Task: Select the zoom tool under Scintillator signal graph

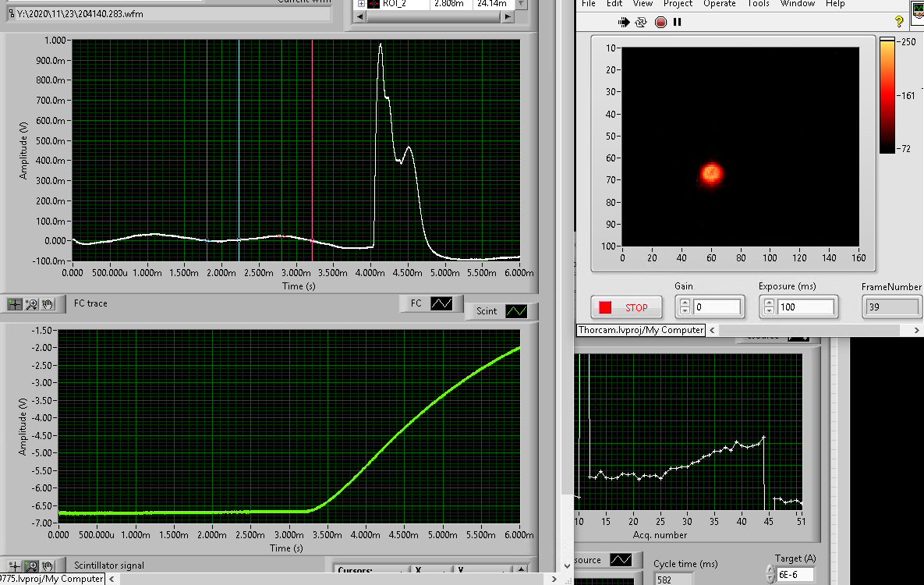Action: [32, 565]
